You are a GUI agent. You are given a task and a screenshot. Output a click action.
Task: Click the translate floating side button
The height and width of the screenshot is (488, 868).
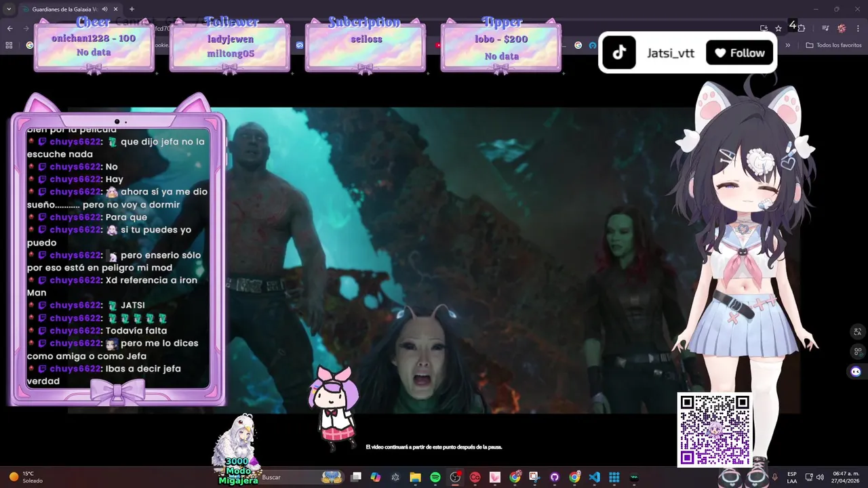[x=857, y=332]
